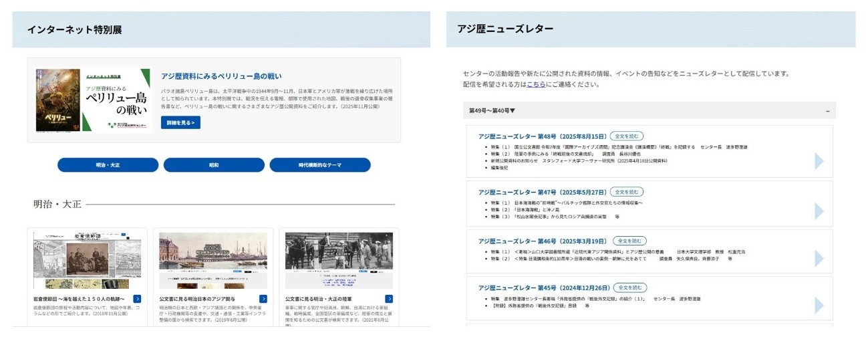Collapse the 第49号〜第40号 section with minus icon
Screen dimensions: 868x339
tap(827, 111)
